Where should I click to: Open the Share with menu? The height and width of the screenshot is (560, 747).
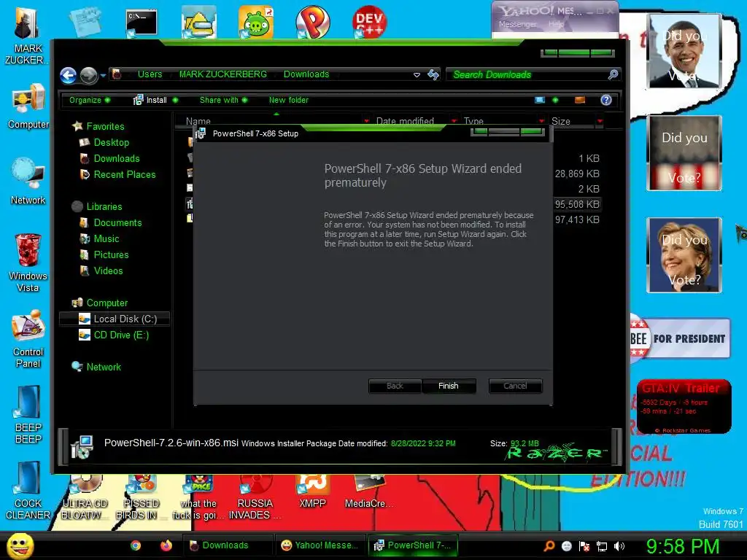(x=223, y=100)
